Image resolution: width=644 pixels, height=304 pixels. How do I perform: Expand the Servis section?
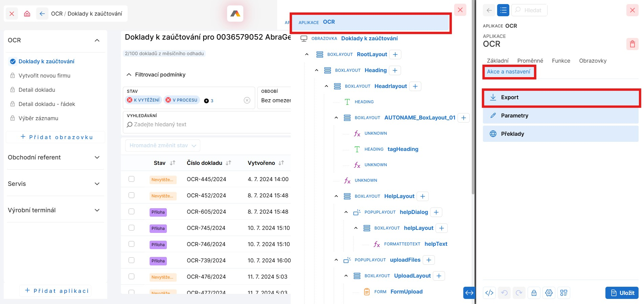(x=97, y=184)
